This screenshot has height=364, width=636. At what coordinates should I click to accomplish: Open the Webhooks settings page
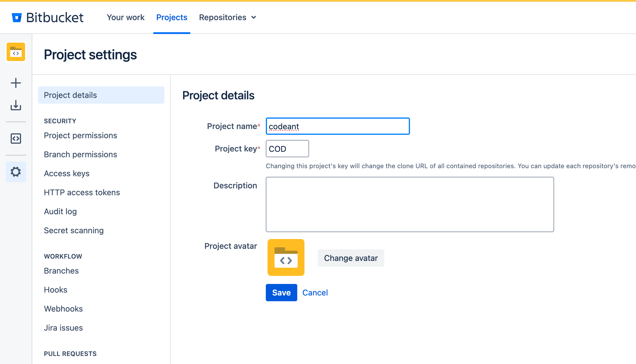(63, 308)
